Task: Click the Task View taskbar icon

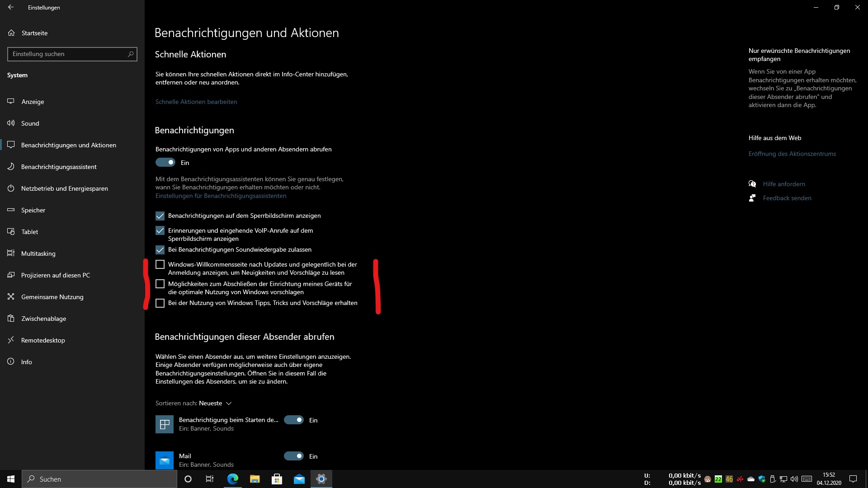Action: [210, 479]
